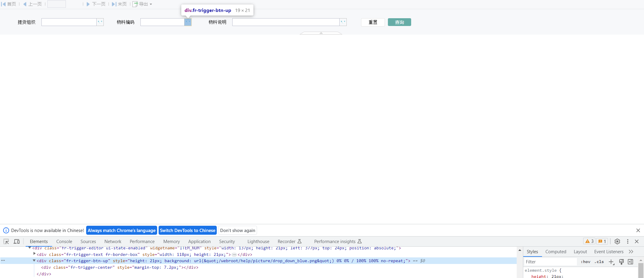Image resolution: width=644 pixels, height=278 pixels.
Task: Toggle computed styles sidebar pane icon
Action: pyautogui.click(x=630, y=262)
